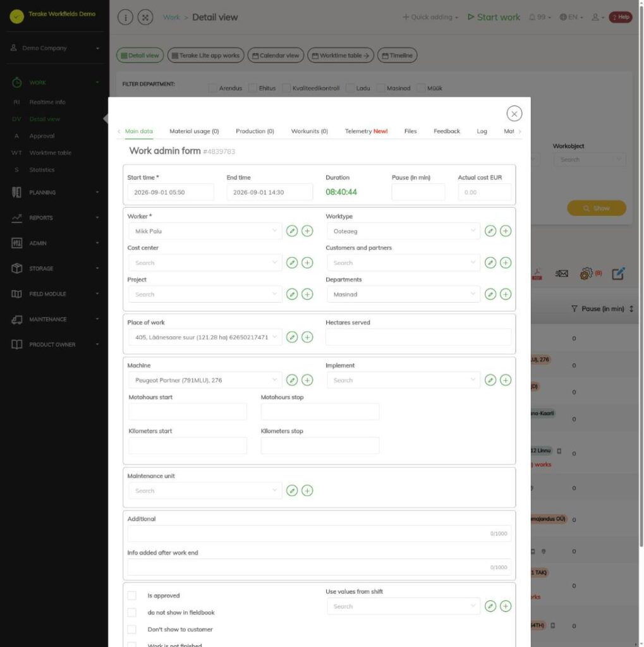Edit Use values from shift pencil icon
Image resolution: width=644 pixels, height=647 pixels.
[490, 606]
